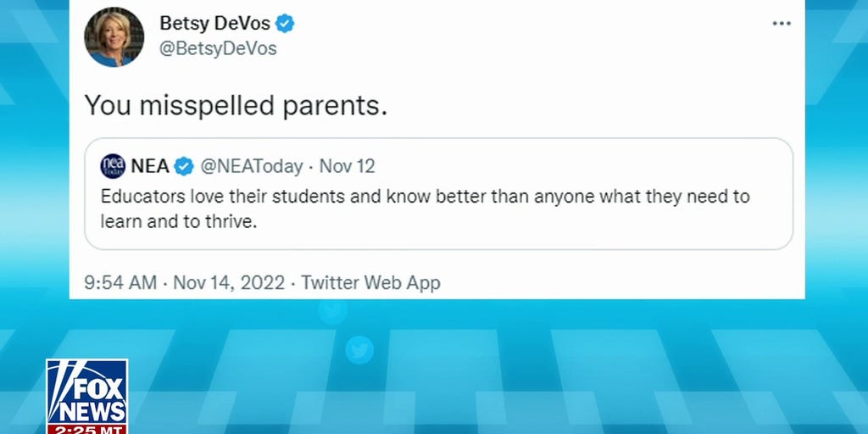Select the @BetsyDeVos handle
This screenshot has height=434, width=868.
pyautogui.click(x=218, y=48)
